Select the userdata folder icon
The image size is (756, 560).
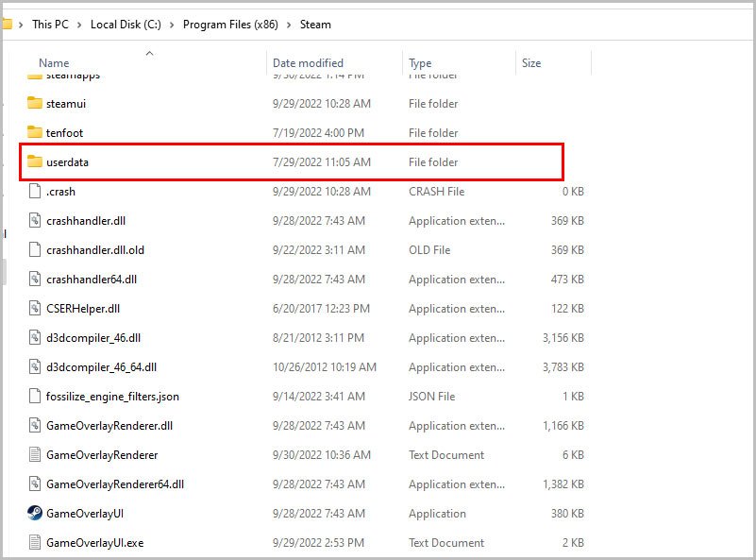[x=35, y=161]
